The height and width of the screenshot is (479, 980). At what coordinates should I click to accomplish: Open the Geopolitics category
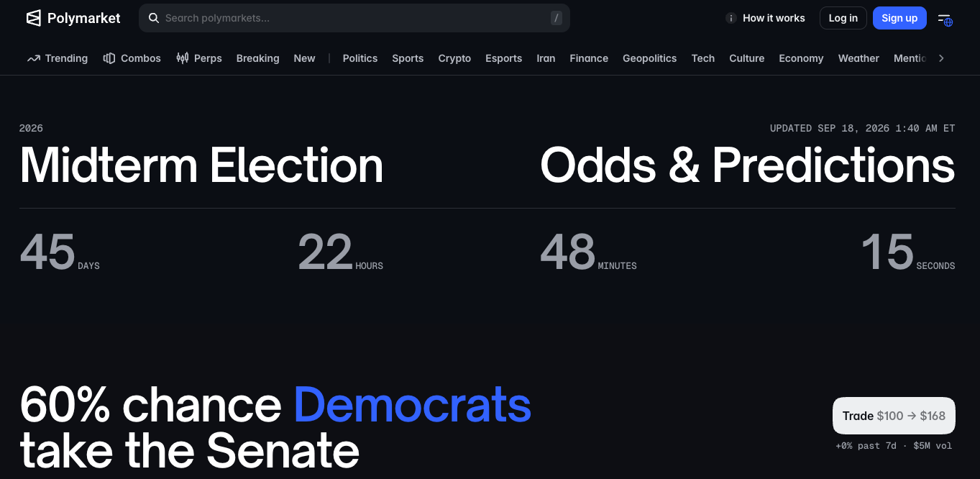tap(649, 58)
